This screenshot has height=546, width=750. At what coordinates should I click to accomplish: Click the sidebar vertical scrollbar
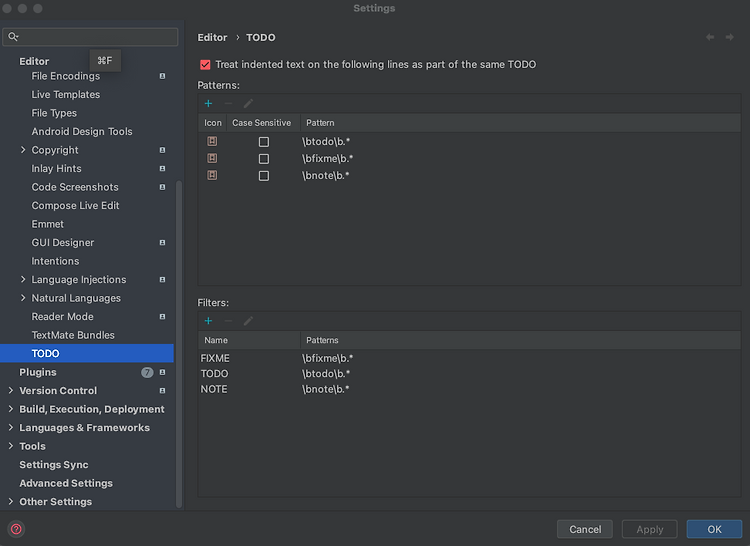(x=179, y=344)
